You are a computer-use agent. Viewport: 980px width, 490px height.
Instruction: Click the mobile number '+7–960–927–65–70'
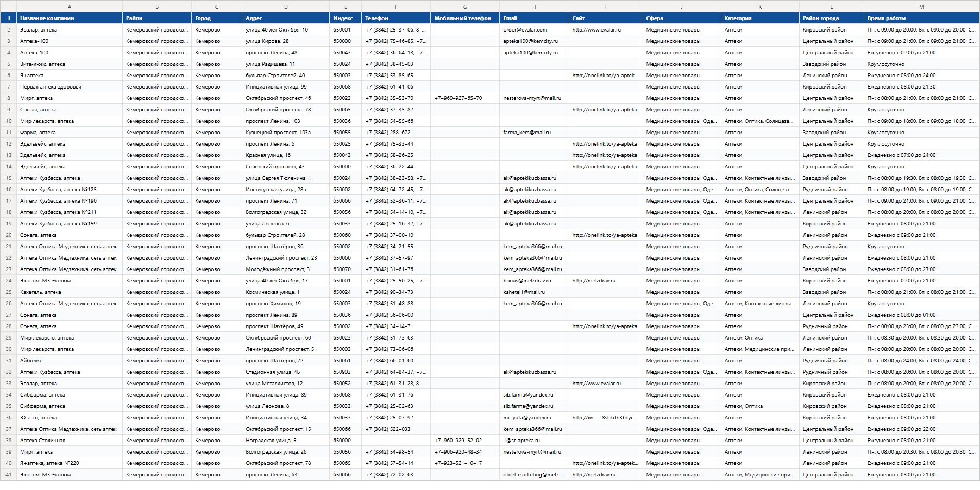tap(465, 98)
